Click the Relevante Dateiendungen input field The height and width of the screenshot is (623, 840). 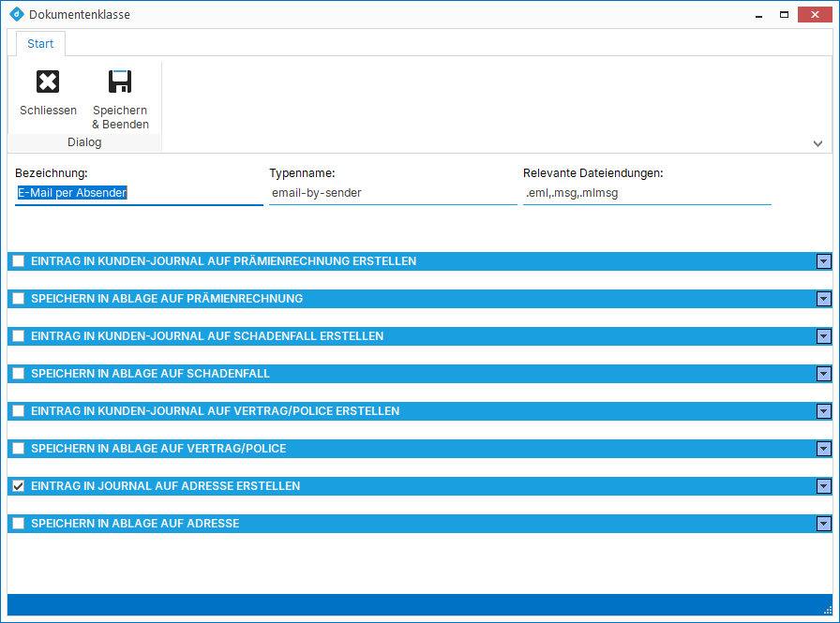pyautogui.click(x=646, y=193)
